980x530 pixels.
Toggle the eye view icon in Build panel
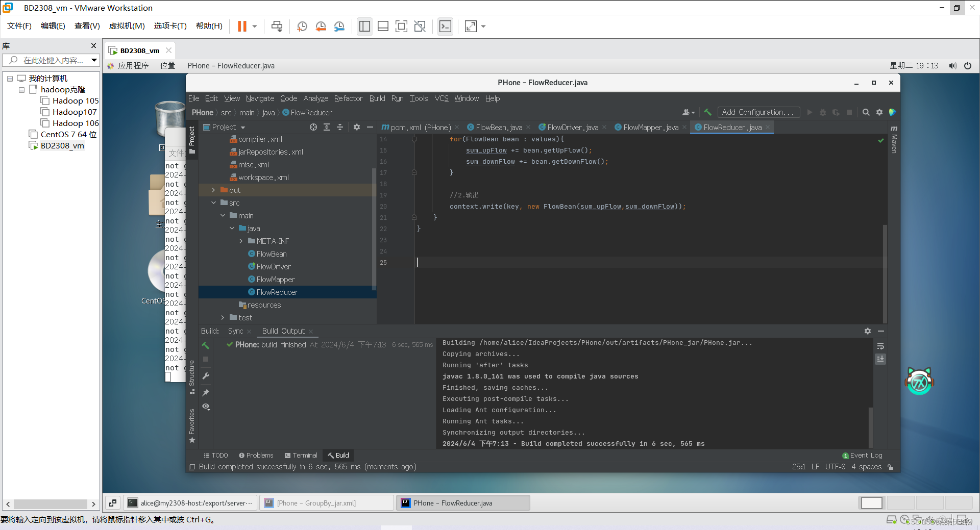[x=206, y=407]
